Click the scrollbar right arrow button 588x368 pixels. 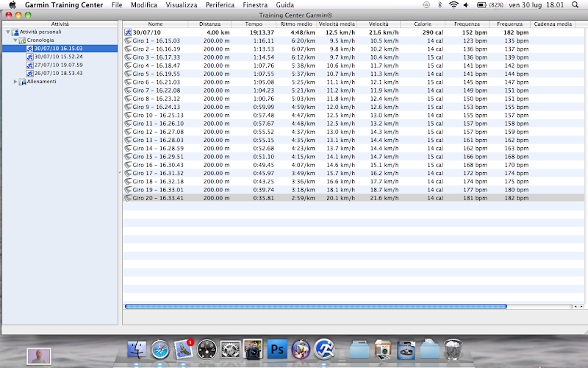(x=581, y=306)
